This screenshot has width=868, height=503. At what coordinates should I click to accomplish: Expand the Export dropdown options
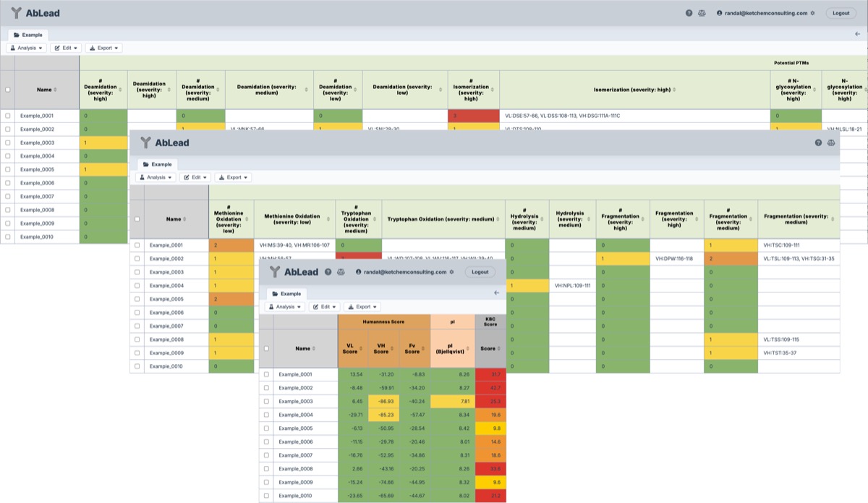click(364, 307)
